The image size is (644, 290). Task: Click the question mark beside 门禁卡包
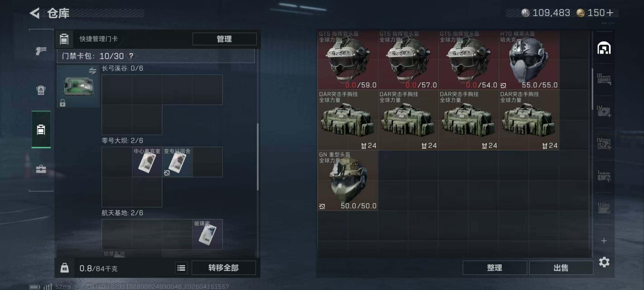(x=131, y=56)
